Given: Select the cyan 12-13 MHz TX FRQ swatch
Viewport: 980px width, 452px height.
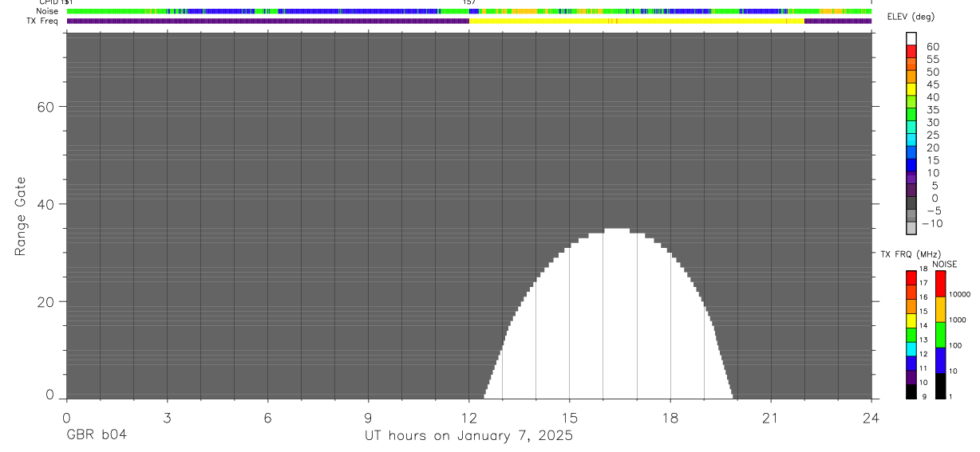Looking at the screenshot, I should (911, 349).
